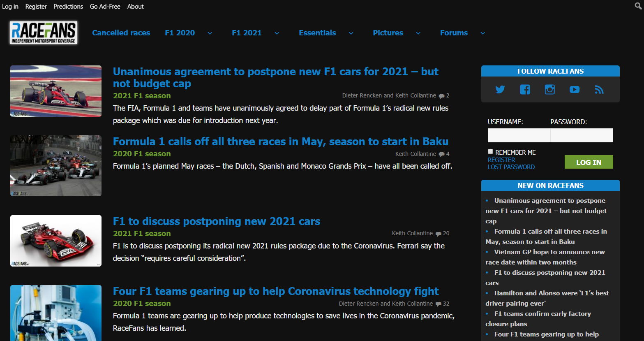Click the FOLLOW RACEFANS header
The width and height of the screenshot is (644, 341).
click(550, 71)
